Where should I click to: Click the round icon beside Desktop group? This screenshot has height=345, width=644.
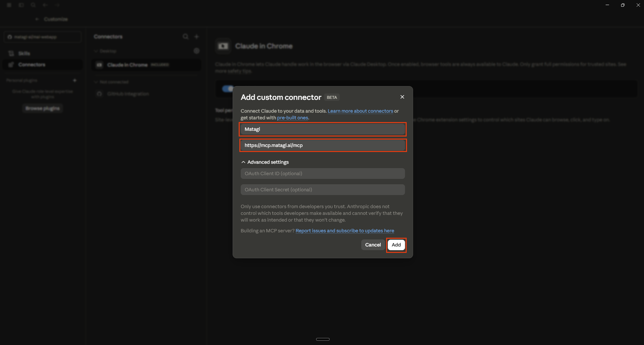pyautogui.click(x=197, y=51)
